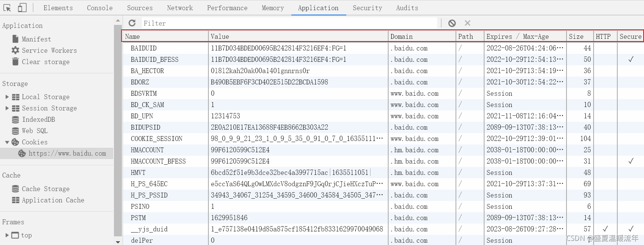Select the BD_CK_SAM cookie name
This screenshot has height=245, width=644.
click(x=147, y=104)
